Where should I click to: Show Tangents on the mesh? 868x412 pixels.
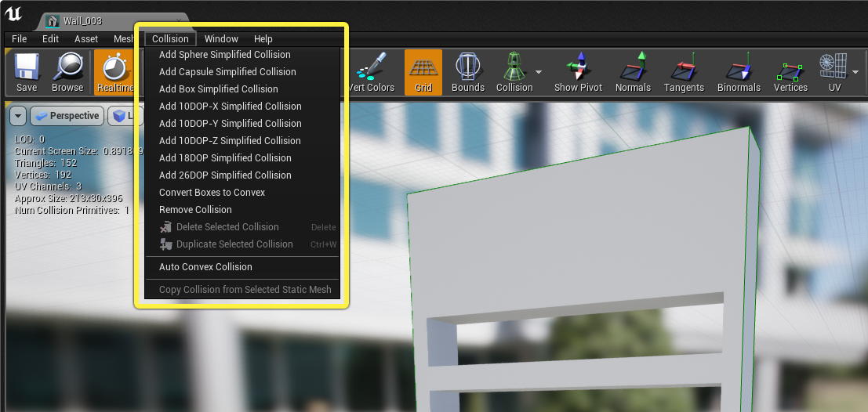[684, 72]
